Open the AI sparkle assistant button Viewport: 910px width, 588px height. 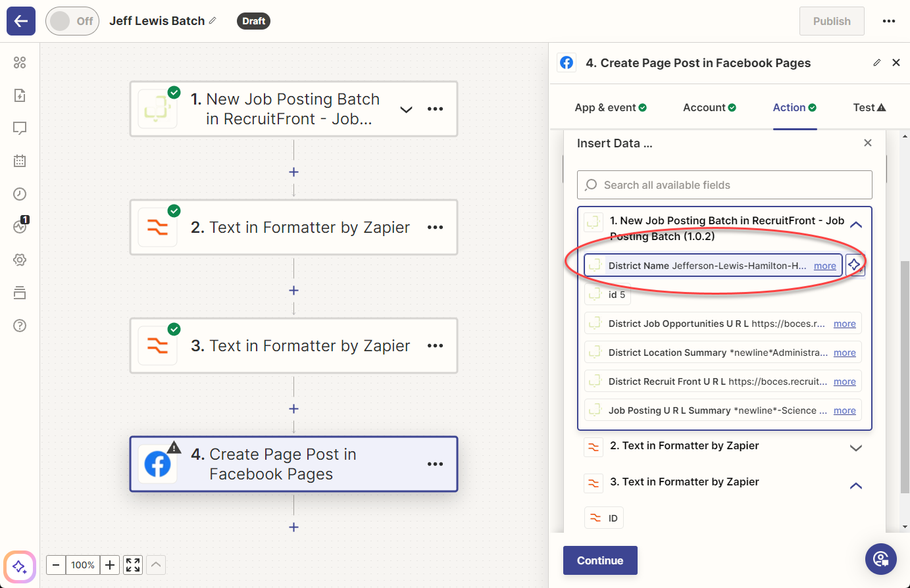[20, 566]
